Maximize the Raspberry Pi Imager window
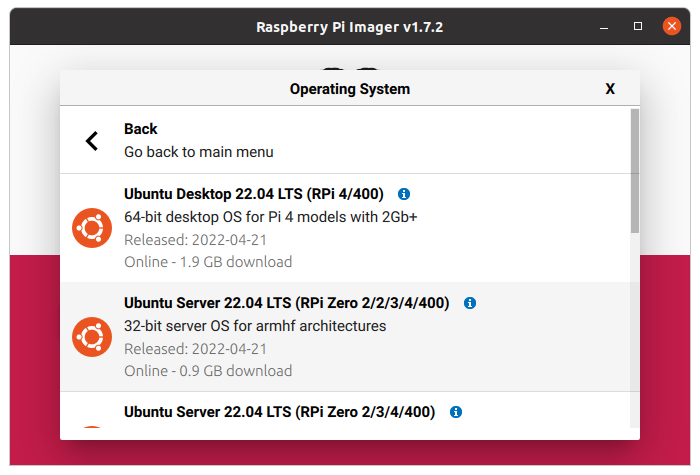Screen dimensions: 700x475 (x=638, y=26)
